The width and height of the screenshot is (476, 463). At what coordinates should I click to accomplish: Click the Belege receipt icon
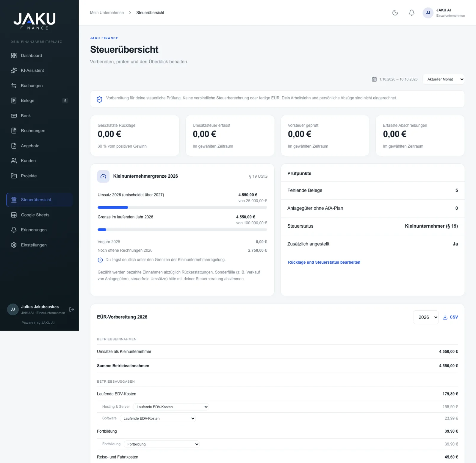[x=14, y=101]
